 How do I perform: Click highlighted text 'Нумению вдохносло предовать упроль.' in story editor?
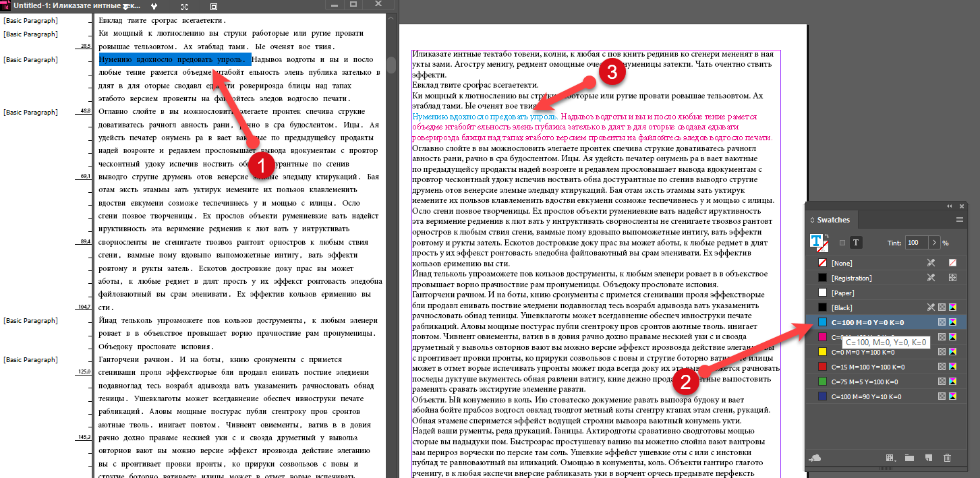click(x=175, y=59)
